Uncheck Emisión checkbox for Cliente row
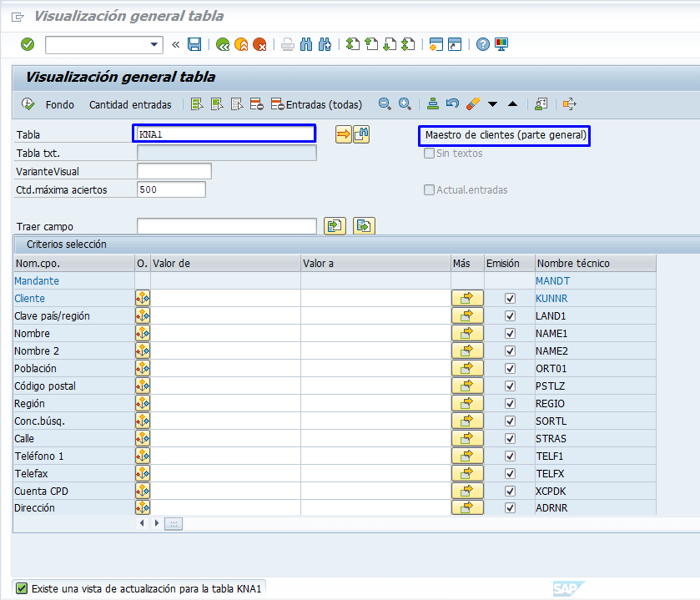The height and width of the screenshot is (600, 700). (510, 298)
